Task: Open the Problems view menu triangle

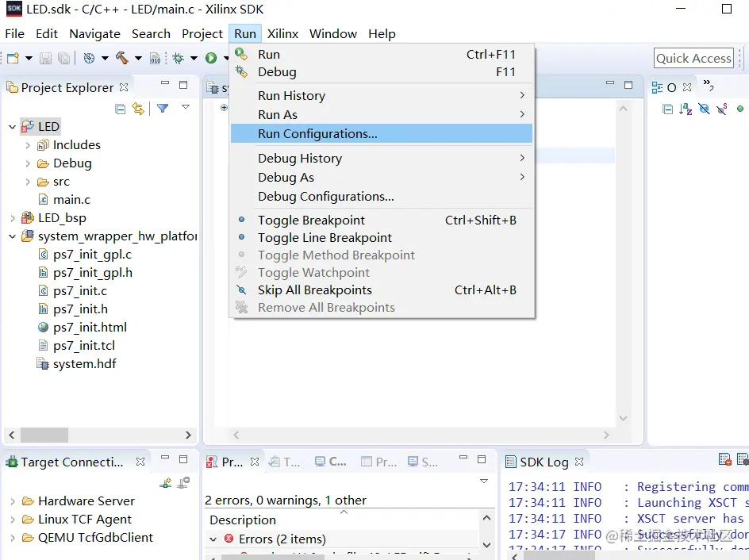Action: (x=484, y=481)
